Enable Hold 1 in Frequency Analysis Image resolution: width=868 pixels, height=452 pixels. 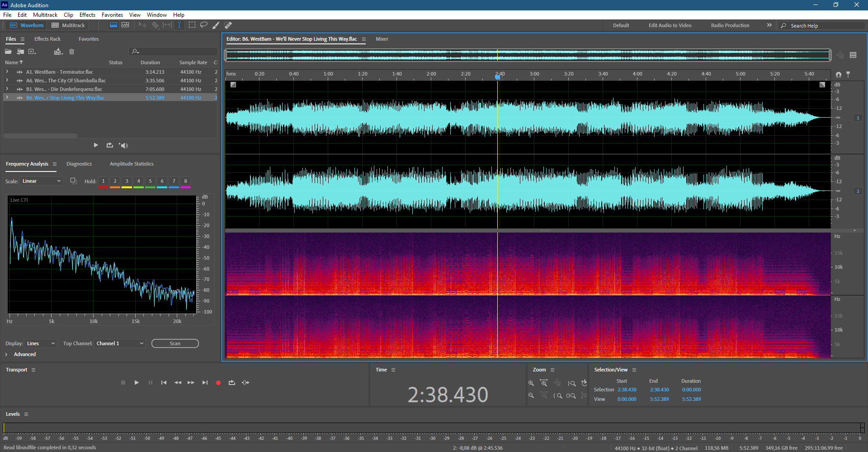pos(103,181)
